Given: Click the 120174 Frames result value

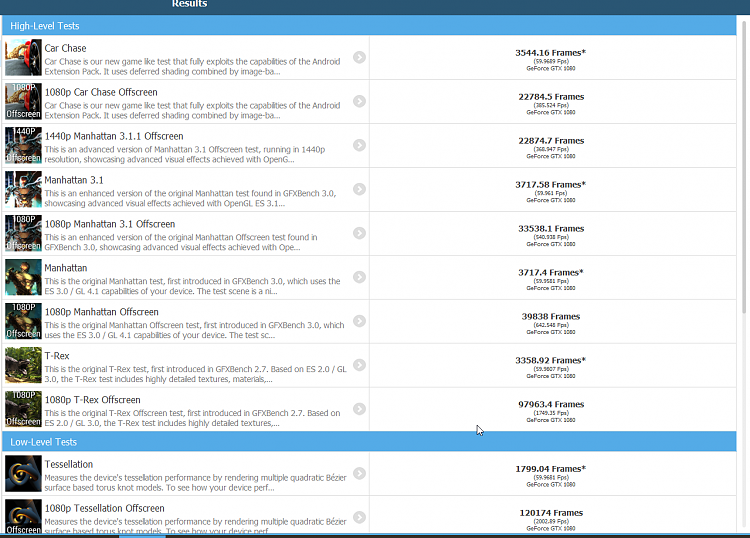Looking at the screenshot, I should [551, 513].
